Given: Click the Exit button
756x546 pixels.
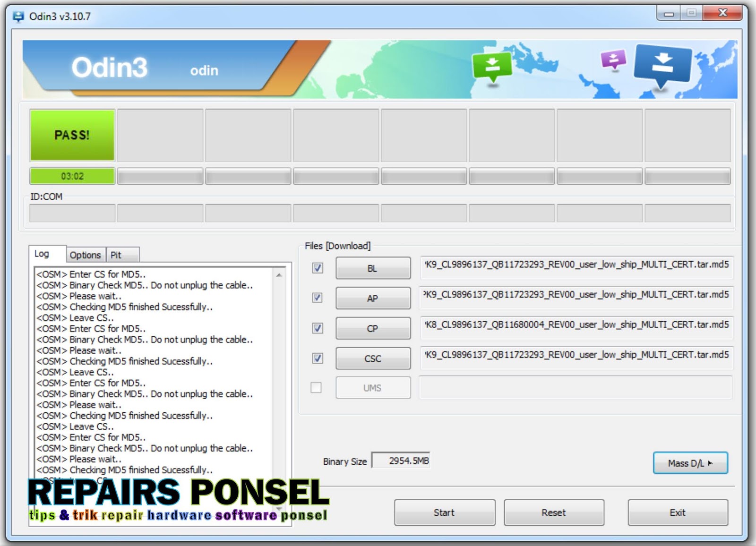Looking at the screenshot, I should pyautogui.click(x=678, y=512).
